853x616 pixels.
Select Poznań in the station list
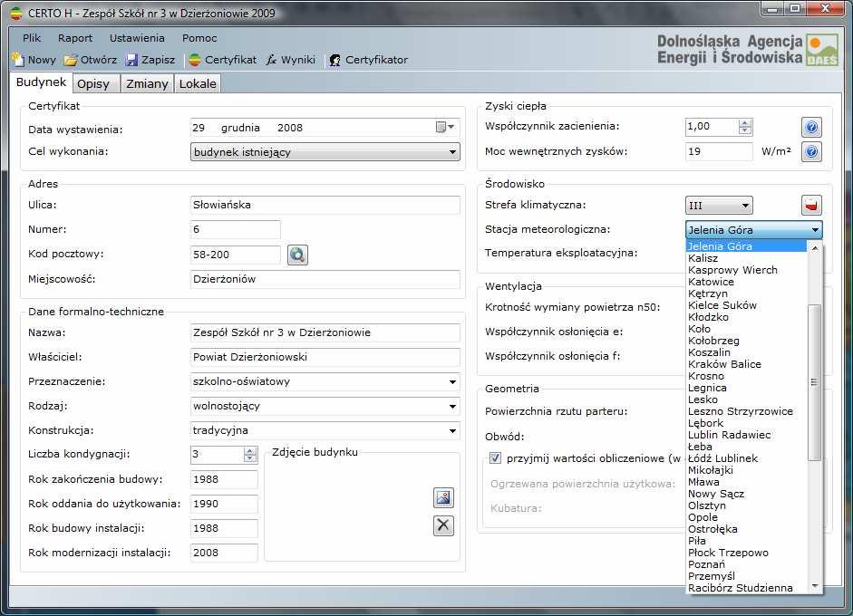[x=747, y=564]
